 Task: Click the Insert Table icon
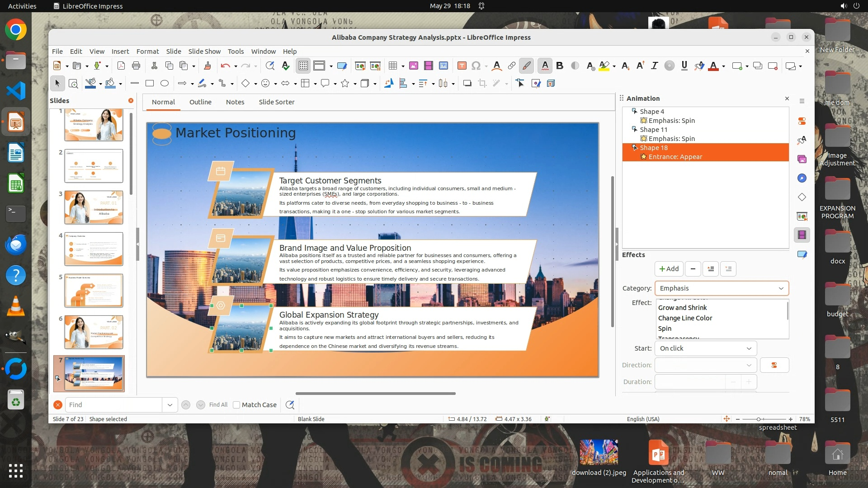[x=392, y=66]
